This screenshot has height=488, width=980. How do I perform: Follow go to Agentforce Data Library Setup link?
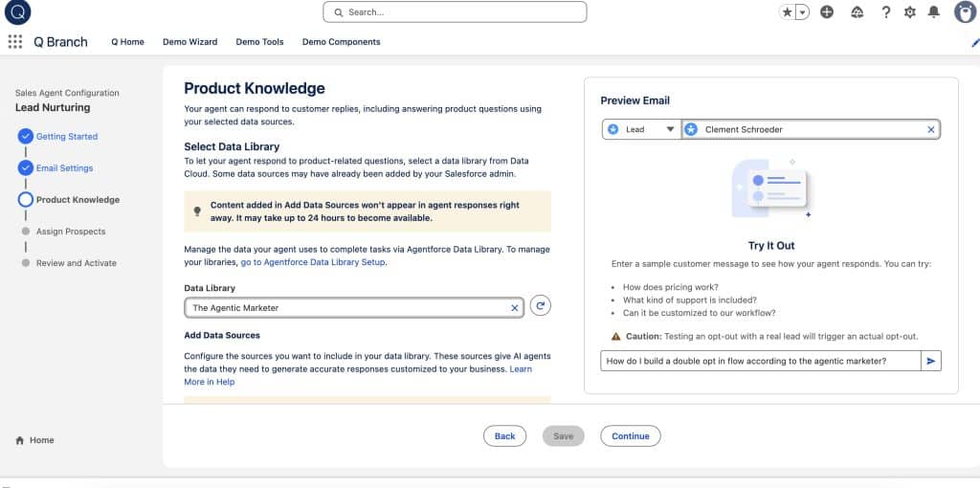coord(313,262)
